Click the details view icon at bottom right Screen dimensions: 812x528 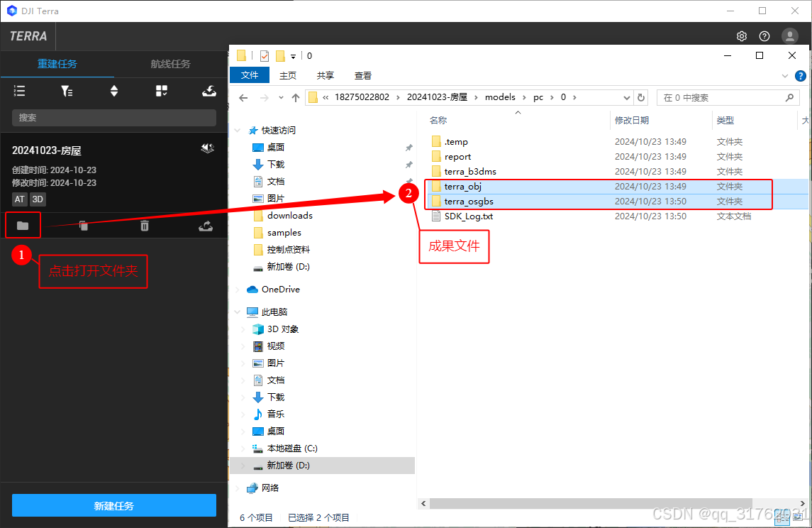(x=782, y=517)
